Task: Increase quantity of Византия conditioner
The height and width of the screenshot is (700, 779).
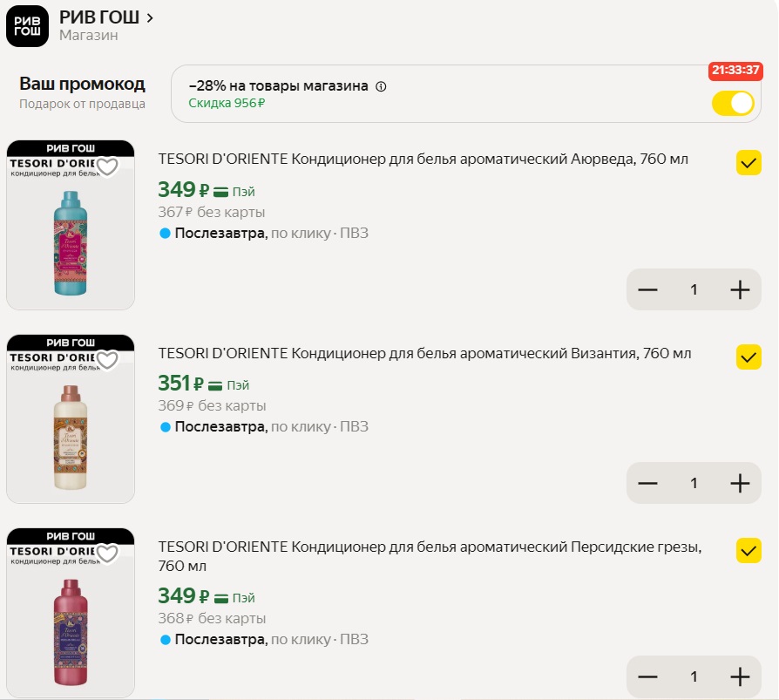Action: (740, 483)
